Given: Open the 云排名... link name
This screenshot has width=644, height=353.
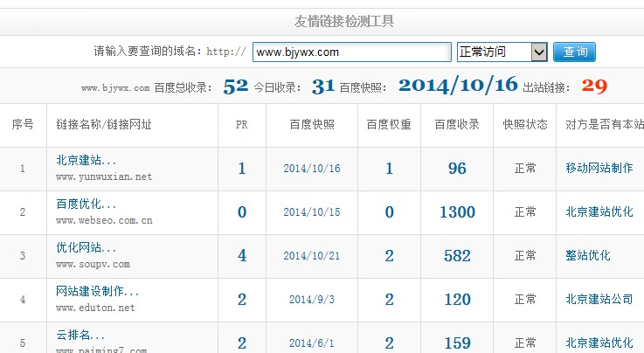Looking at the screenshot, I should 80,336.
